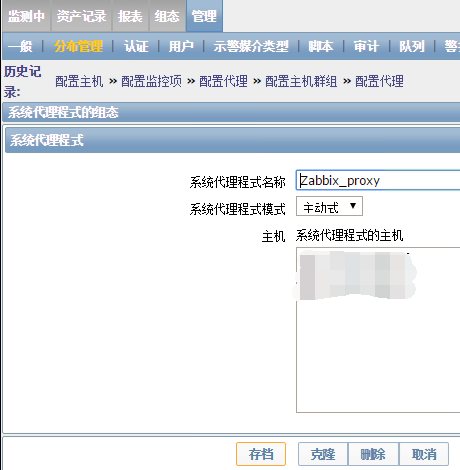
Task: Follow the 配置主机群组 history link
Action: [x=301, y=81]
